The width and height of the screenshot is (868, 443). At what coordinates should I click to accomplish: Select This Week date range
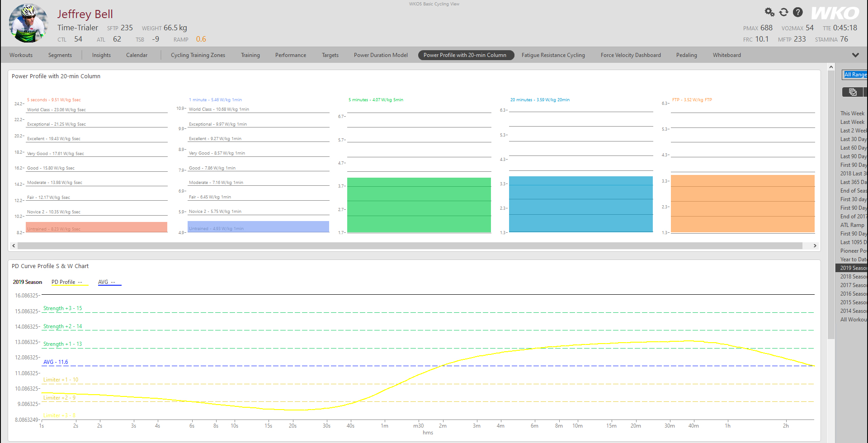[x=852, y=113]
